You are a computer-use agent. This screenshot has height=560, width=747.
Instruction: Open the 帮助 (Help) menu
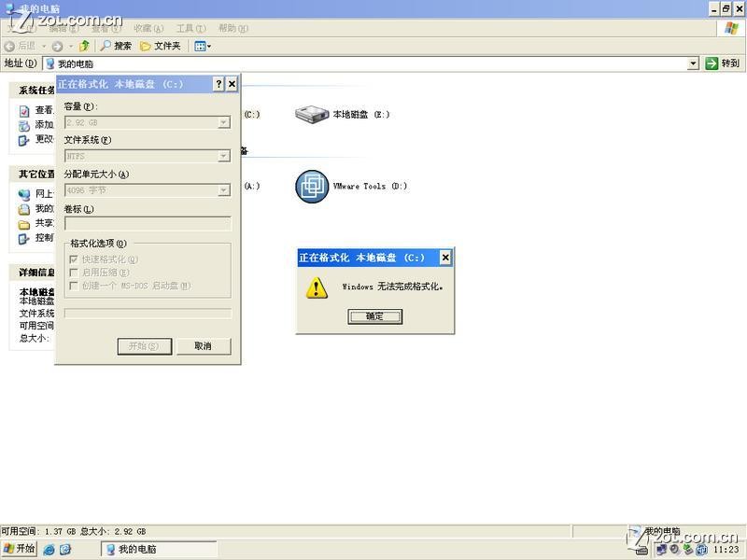(x=233, y=28)
